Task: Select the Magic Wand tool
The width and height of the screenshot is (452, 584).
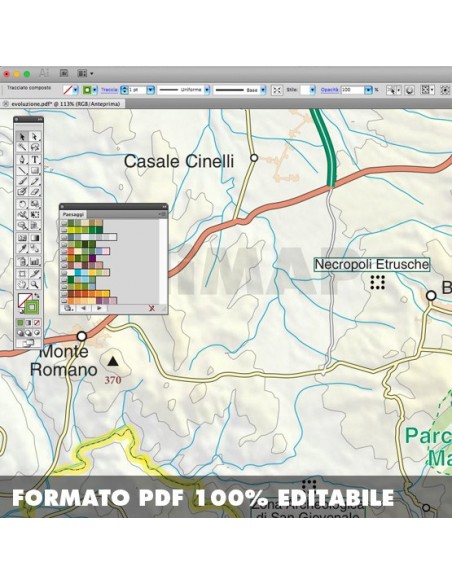Action: coord(22,147)
